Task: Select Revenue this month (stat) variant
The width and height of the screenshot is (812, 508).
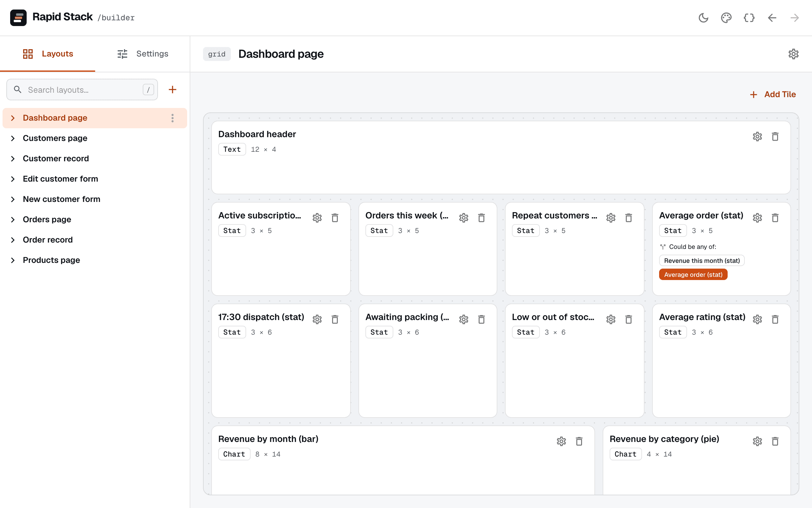Action: coord(702,261)
